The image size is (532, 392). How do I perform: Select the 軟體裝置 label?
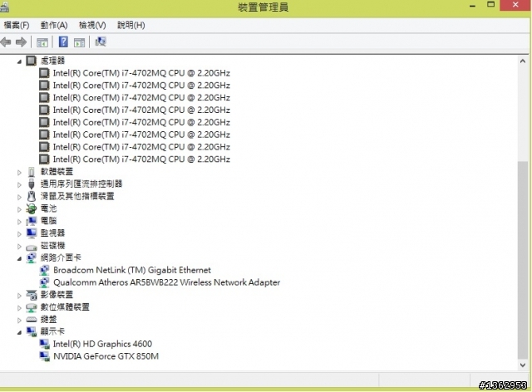(x=57, y=172)
